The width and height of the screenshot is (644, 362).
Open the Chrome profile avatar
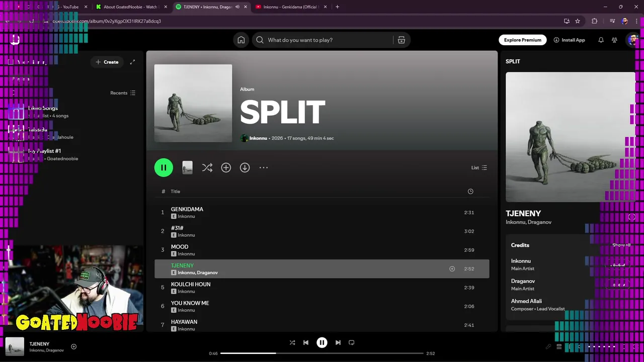(624, 21)
